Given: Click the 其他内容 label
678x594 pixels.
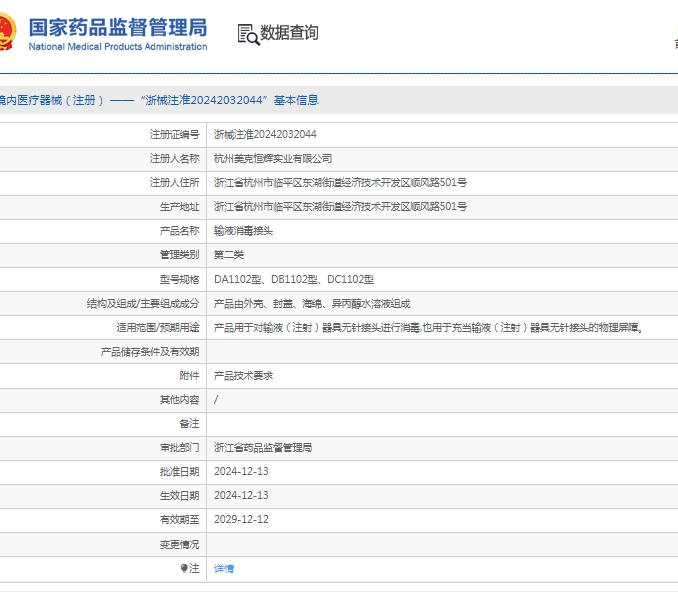Looking at the screenshot, I should click(x=179, y=400).
